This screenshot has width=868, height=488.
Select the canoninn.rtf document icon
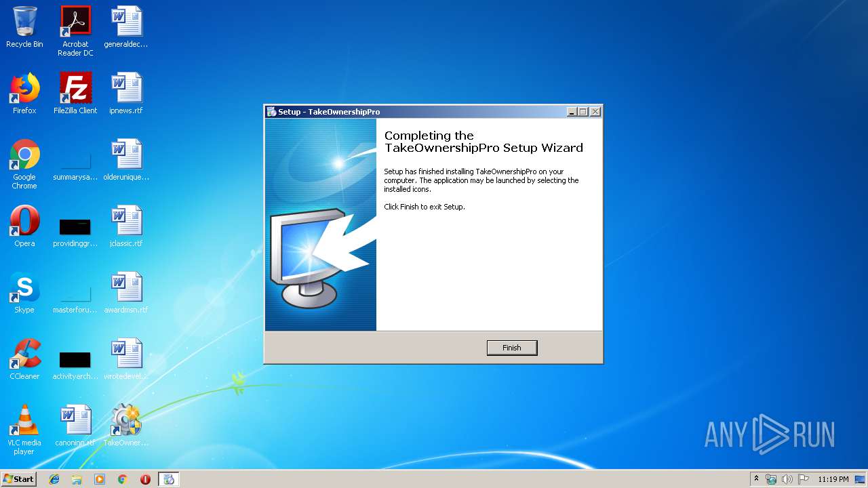pos(75,426)
